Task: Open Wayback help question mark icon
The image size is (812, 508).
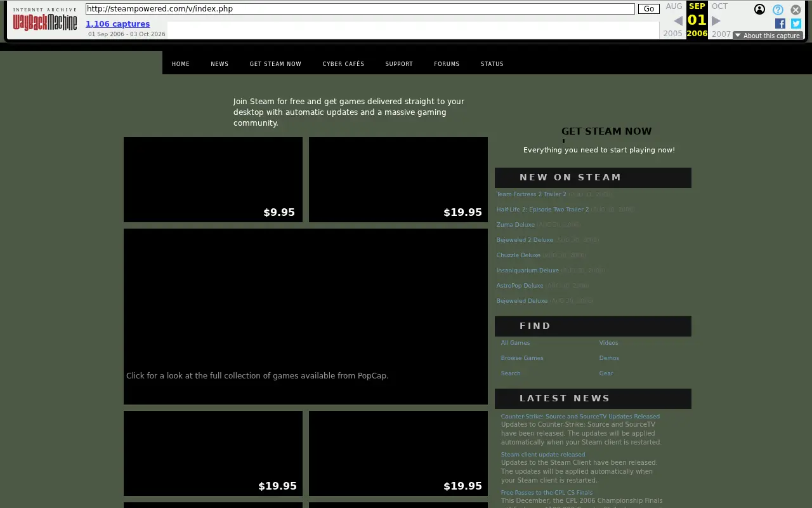Action: pos(778,10)
